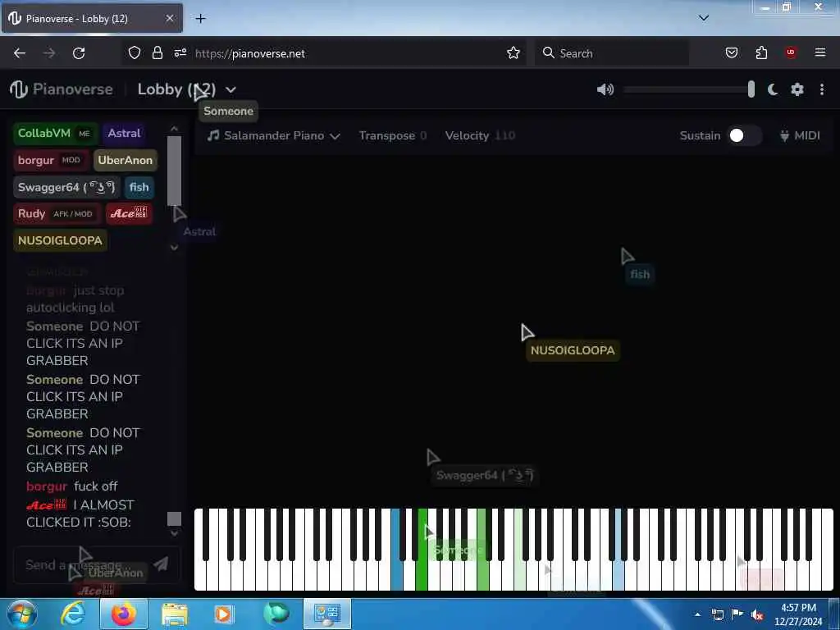Viewport: 840px width, 630px height.
Task: Click the browser back arrow
Action: click(20, 53)
